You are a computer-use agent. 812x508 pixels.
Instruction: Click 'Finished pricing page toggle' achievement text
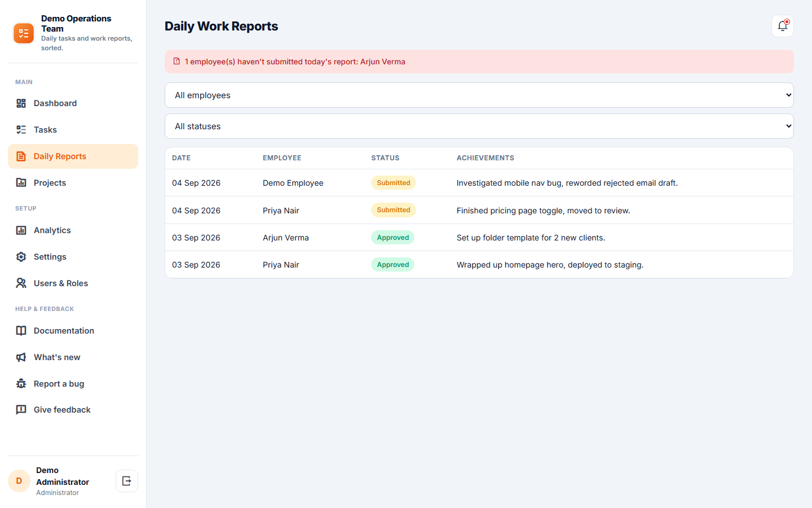[544, 211]
